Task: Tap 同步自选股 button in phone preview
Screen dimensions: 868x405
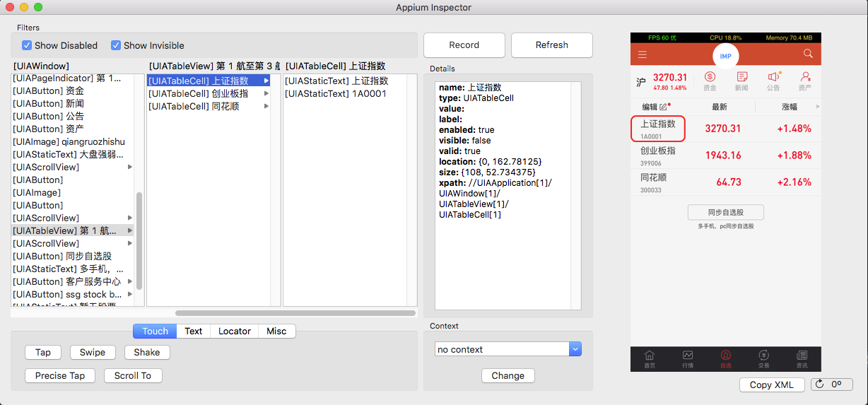Action: point(725,212)
